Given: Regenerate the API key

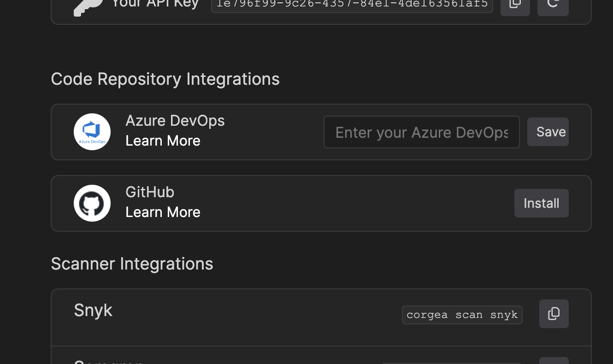Looking at the screenshot, I should click(553, 6).
